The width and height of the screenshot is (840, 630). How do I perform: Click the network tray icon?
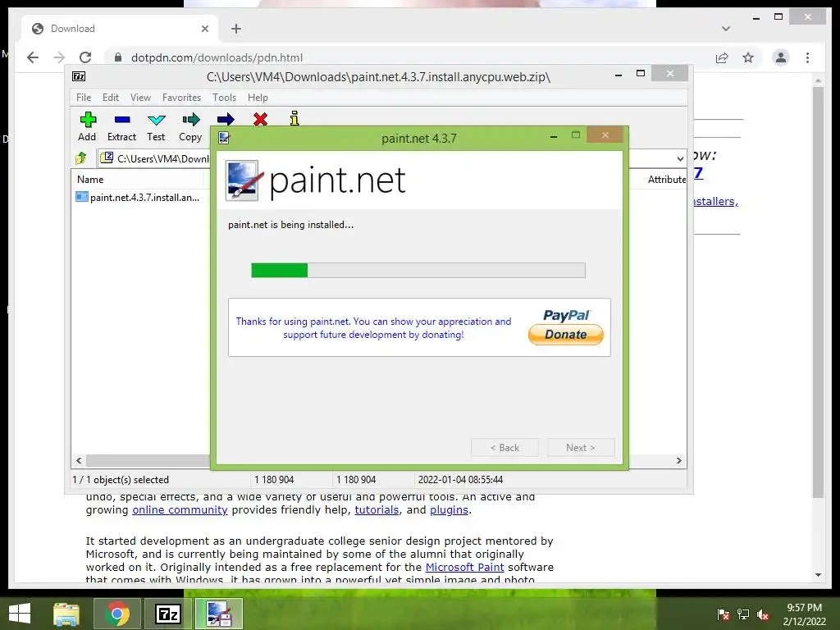(743, 614)
